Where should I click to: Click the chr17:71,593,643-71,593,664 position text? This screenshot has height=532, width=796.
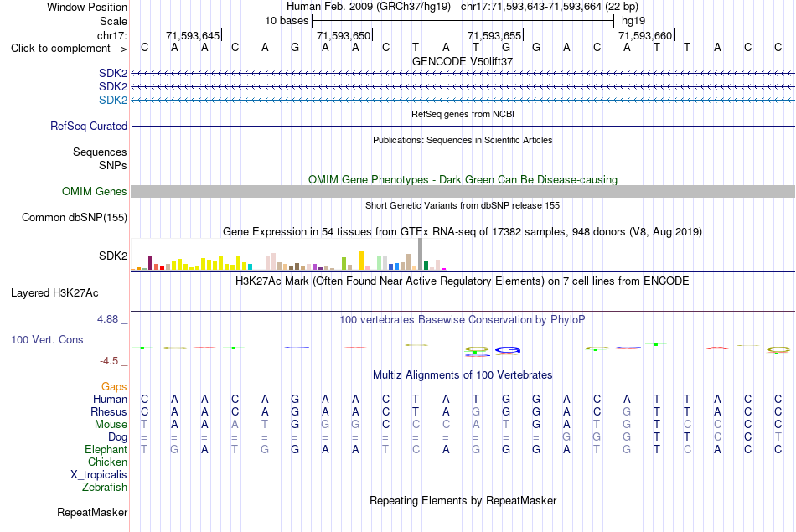point(531,7)
